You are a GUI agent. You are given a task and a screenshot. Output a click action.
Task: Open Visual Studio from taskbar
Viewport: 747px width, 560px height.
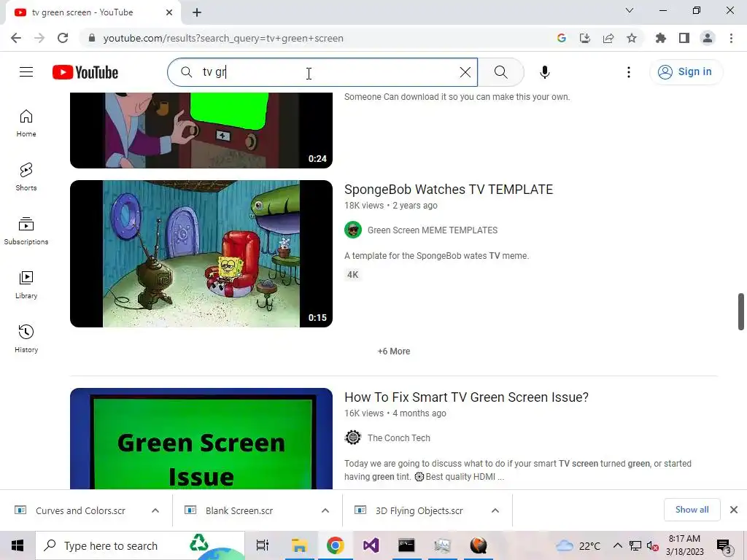pyautogui.click(x=371, y=545)
